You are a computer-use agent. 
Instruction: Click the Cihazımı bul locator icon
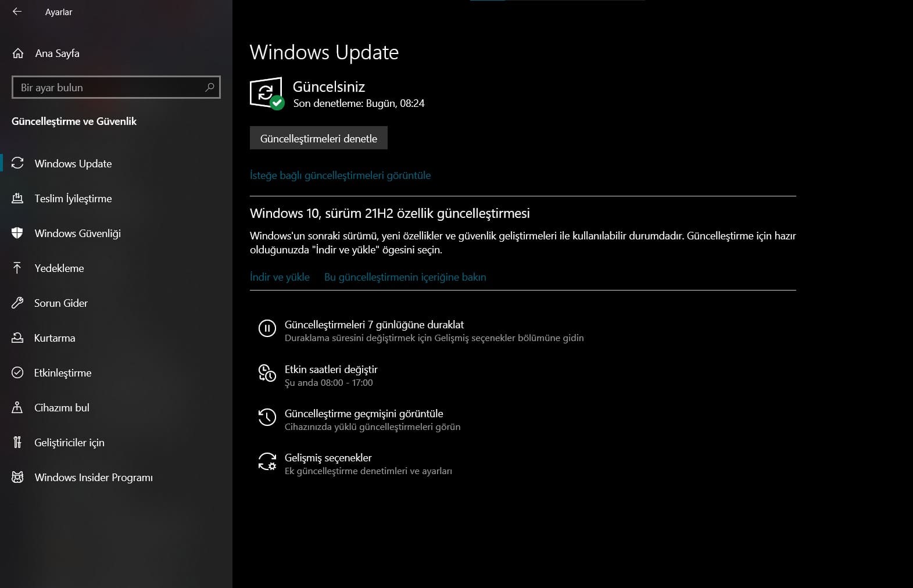pos(17,407)
